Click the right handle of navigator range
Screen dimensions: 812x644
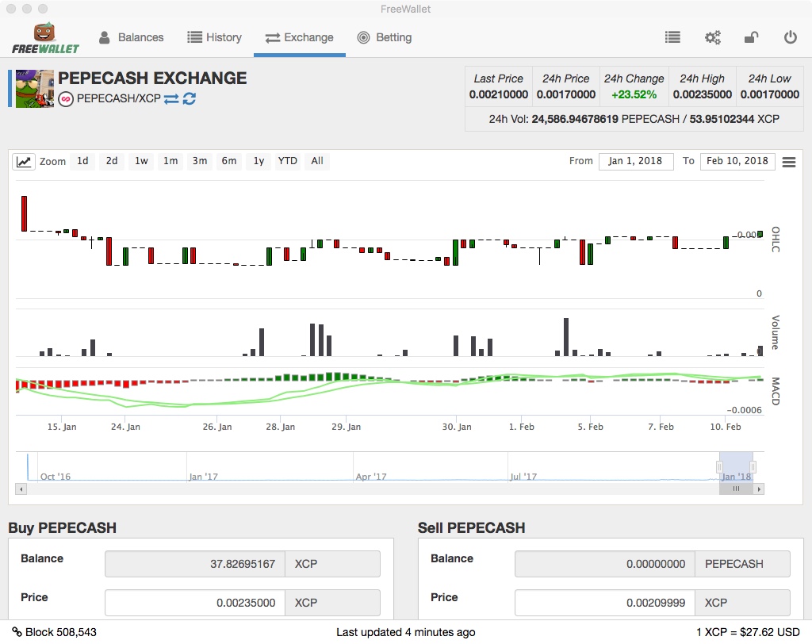pyautogui.click(x=753, y=467)
